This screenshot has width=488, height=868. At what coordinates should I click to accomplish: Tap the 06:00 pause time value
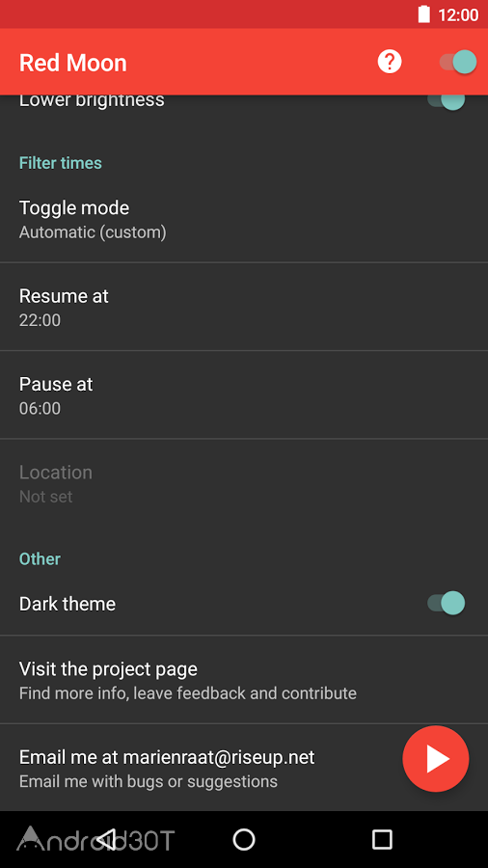40,409
